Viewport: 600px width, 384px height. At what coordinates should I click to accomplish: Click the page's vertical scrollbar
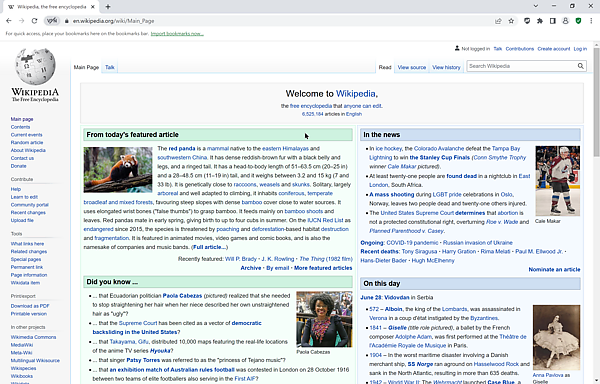596,103
